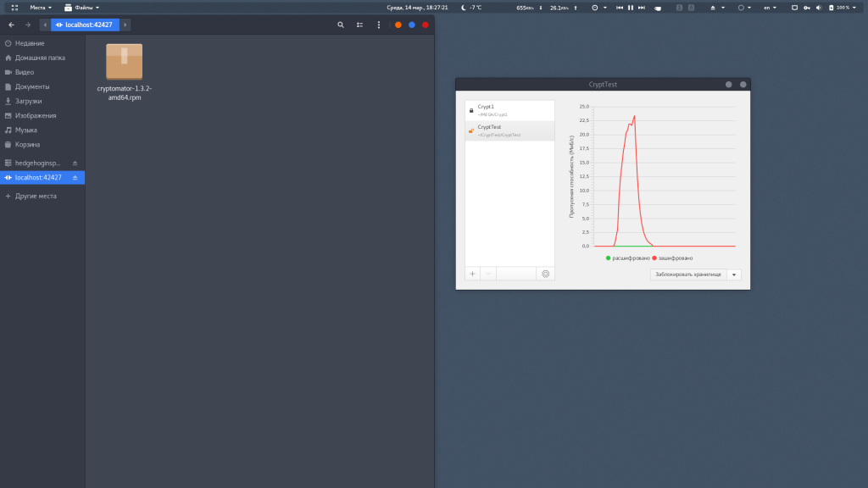
Task: Eject the localhost:42427 mount in sidebar
Action: point(75,178)
